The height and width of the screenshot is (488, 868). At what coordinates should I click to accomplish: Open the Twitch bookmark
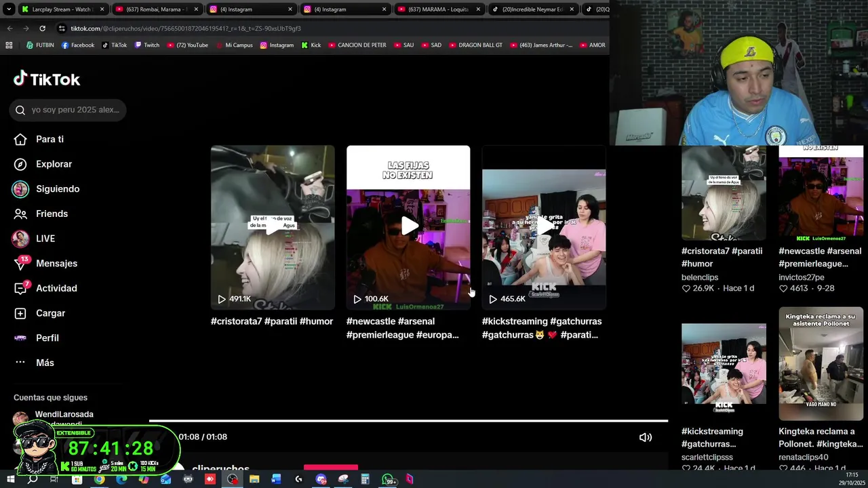click(x=147, y=45)
